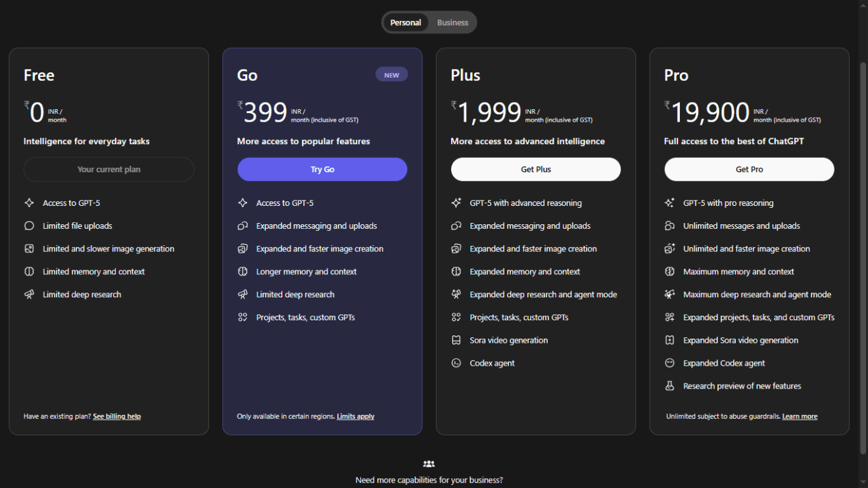868x488 pixels.
Task: Select the Pro plan card heading
Action: [x=676, y=75]
